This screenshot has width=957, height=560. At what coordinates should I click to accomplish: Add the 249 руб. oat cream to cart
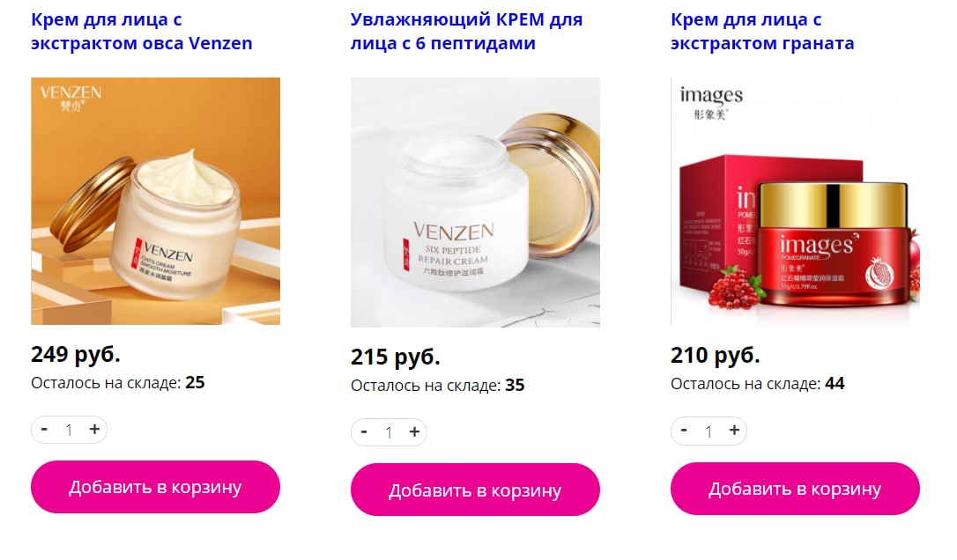156,487
